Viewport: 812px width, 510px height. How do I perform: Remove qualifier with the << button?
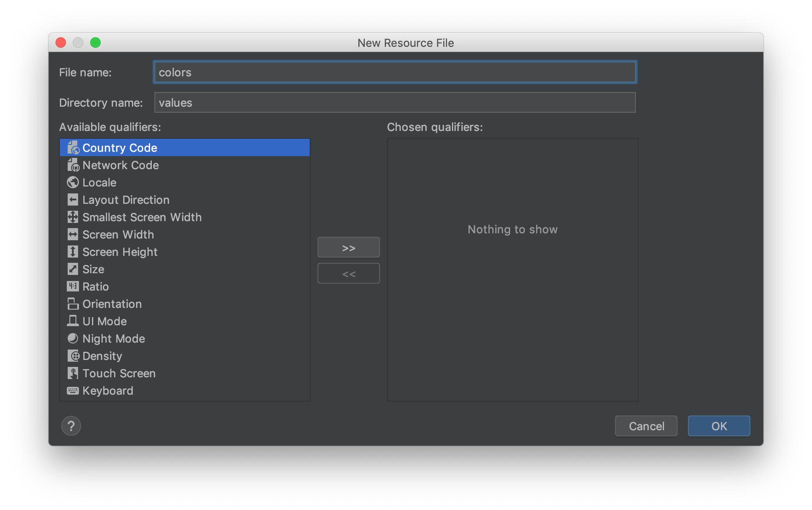(x=348, y=274)
